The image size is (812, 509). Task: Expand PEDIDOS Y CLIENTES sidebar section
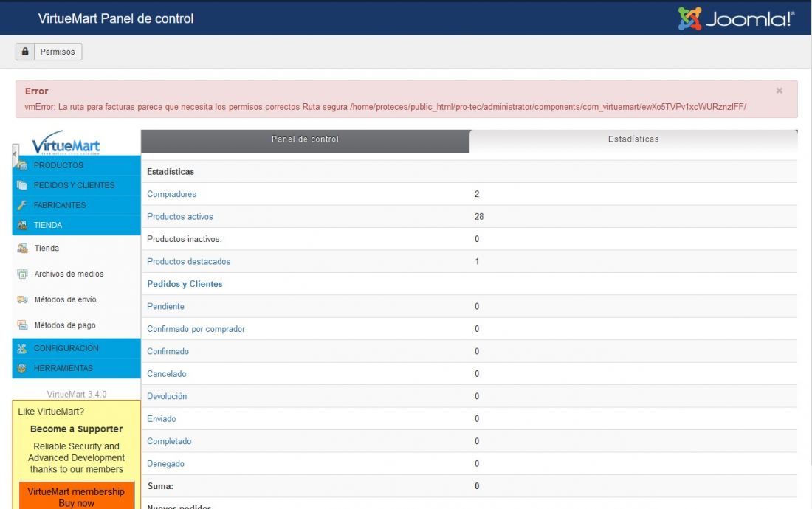coord(74,185)
